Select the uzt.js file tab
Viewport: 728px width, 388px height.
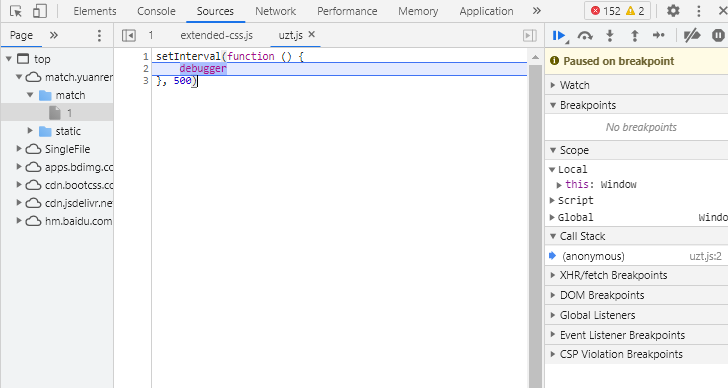(291, 35)
